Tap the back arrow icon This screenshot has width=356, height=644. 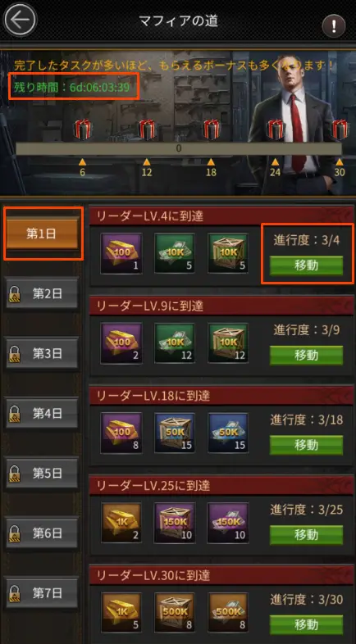[20, 20]
